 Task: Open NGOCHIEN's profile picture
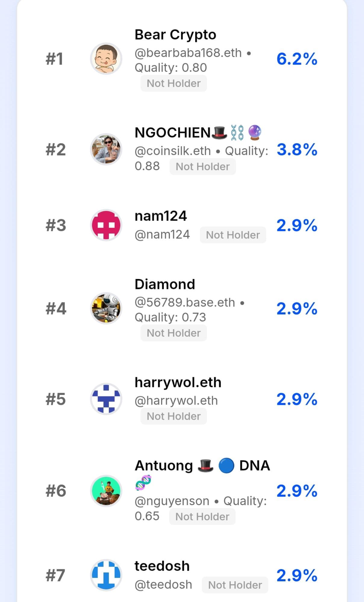tap(106, 149)
